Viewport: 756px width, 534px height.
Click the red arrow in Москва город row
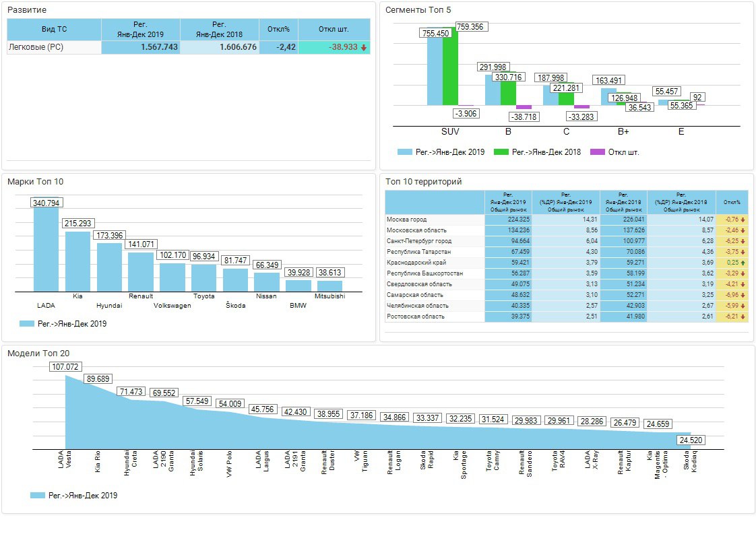click(743, 220)
